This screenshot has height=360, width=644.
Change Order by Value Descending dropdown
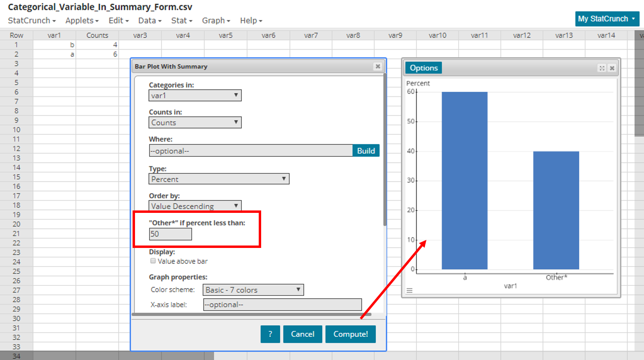click(195, 206)
